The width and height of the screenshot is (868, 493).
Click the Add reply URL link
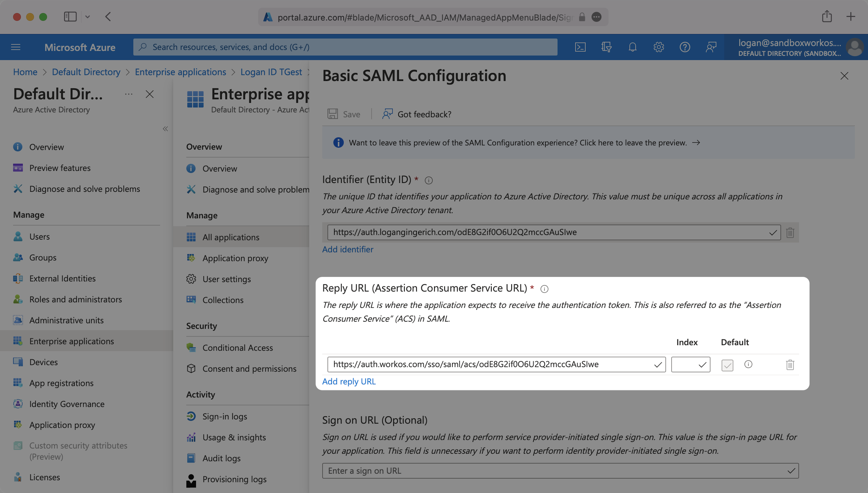[349, 381]
